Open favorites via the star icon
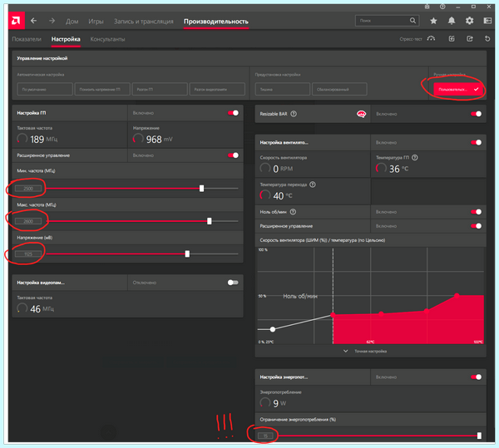The image size is (499, 448). point(433,21)
